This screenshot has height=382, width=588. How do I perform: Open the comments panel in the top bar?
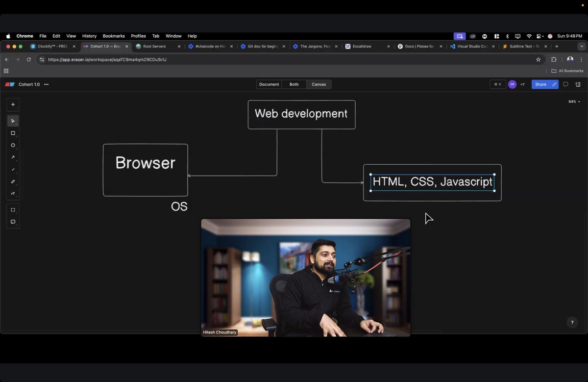pos(565,84)
